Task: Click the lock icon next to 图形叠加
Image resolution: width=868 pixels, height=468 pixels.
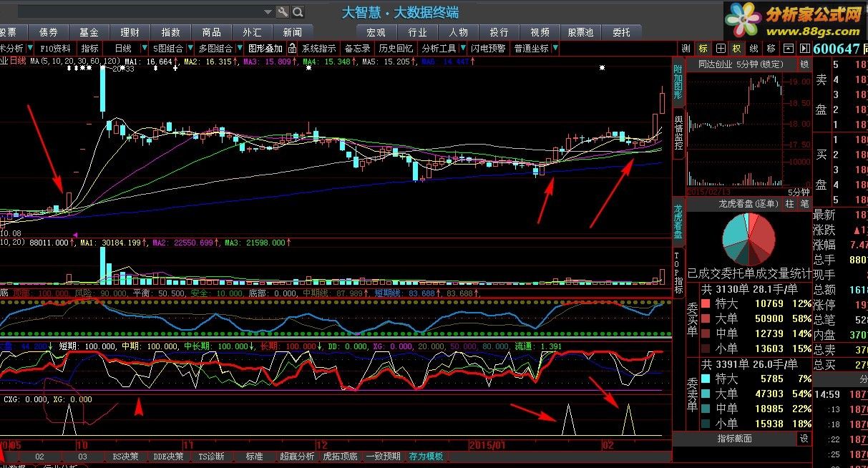Action: coord(293,49)
